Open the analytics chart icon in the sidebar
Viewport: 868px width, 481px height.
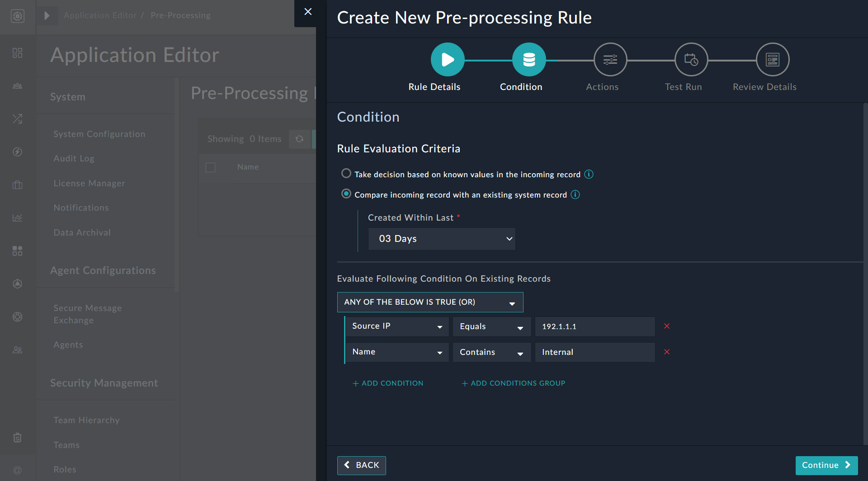point(18,217)
